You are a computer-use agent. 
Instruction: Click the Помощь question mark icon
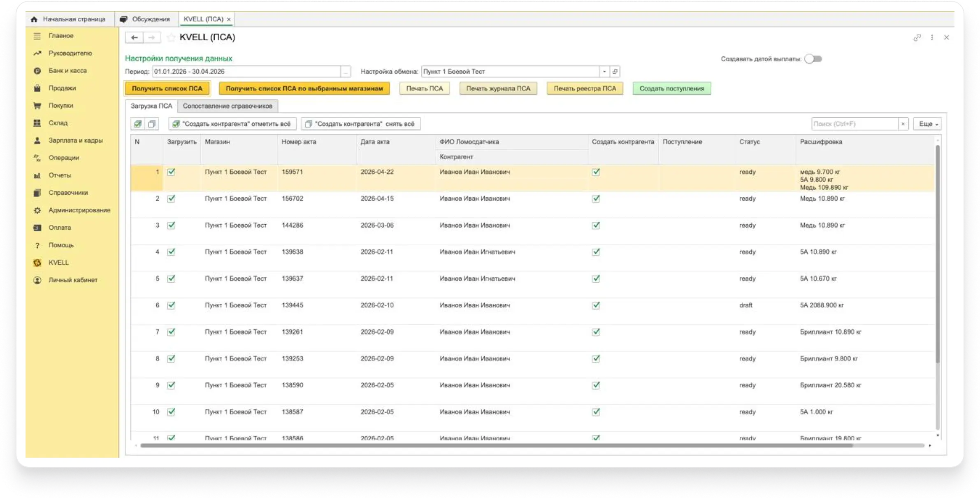click(x=37, y=245)
